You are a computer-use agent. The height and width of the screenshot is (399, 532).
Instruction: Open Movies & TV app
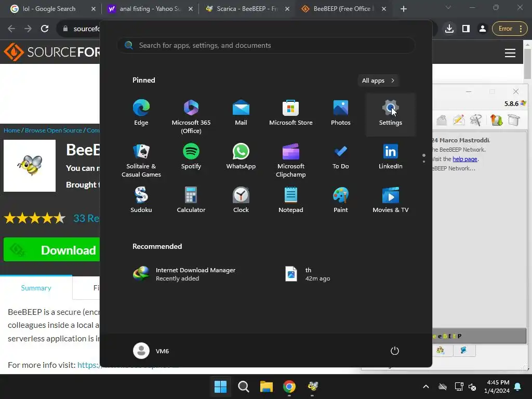point(391,200)
